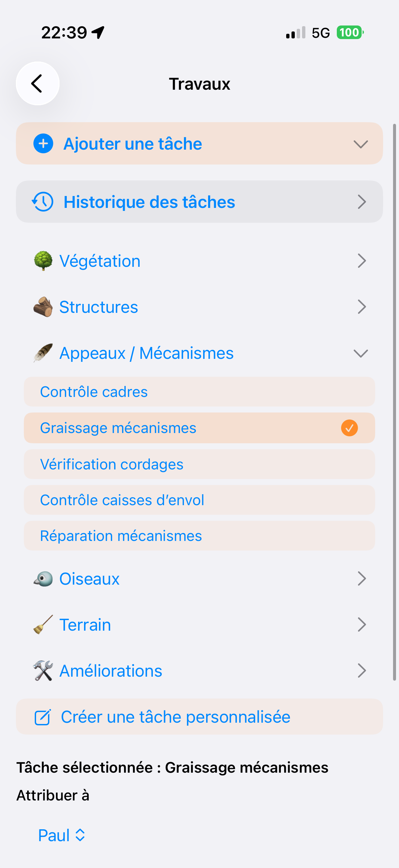Select the Vérification cordages task
399x868 pixels.
(x=199, y=464)
